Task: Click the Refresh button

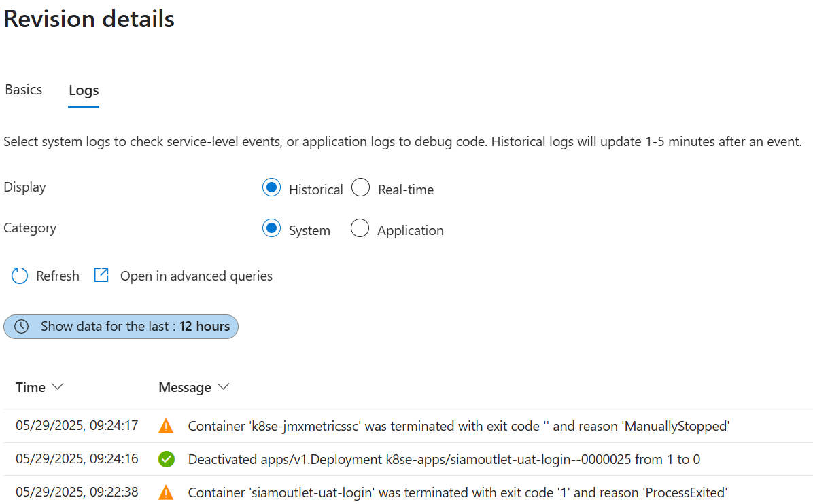Action: pyautogui.click(x=57, y=275)
